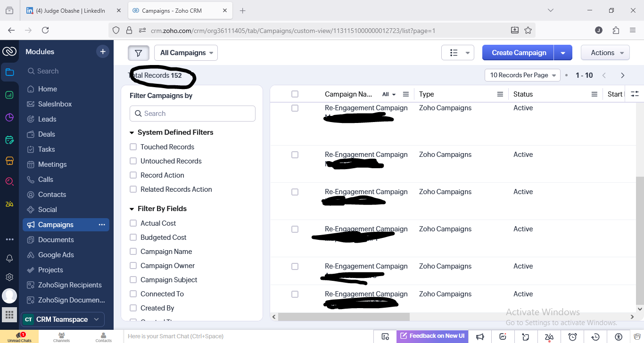Switch to Judge Obashe LinkedIn browser tab

click(x=73, y=10)
